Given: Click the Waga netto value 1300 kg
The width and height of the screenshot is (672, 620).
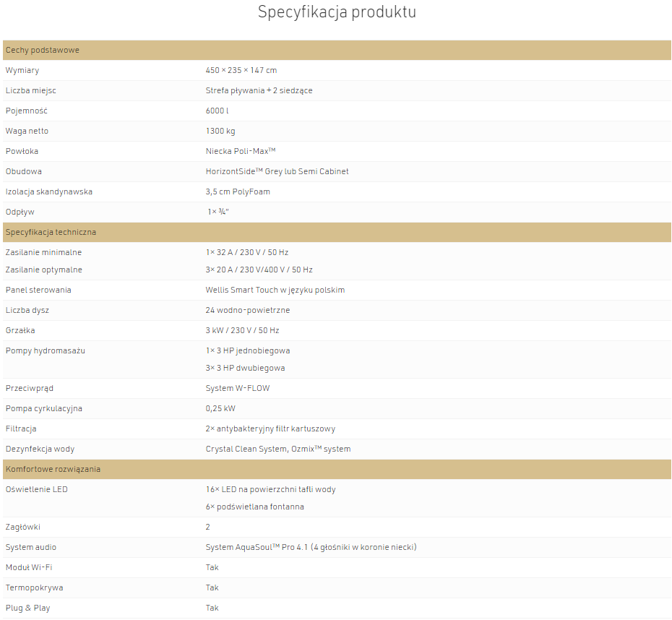Looking at the screenshot, I should 220,131.
